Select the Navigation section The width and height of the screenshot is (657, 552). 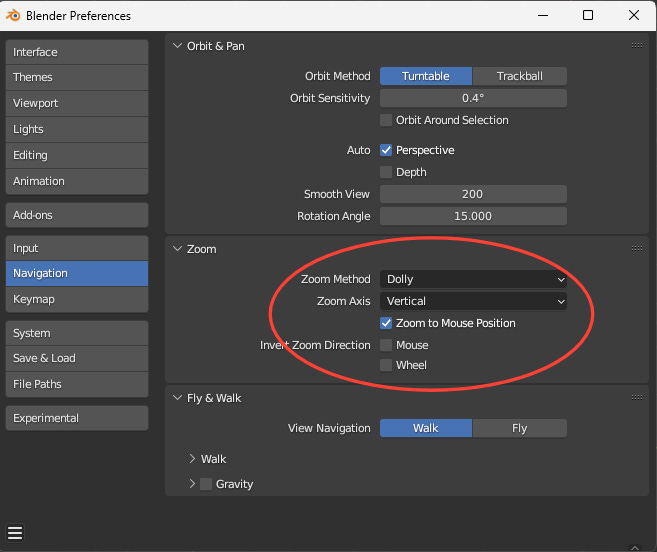click(x=77, y=274)
